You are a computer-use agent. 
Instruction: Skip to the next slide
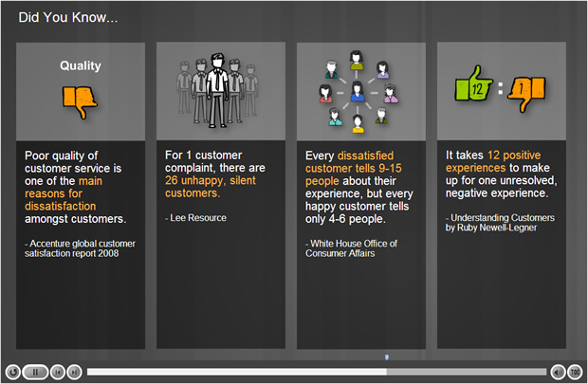[74, 372]
